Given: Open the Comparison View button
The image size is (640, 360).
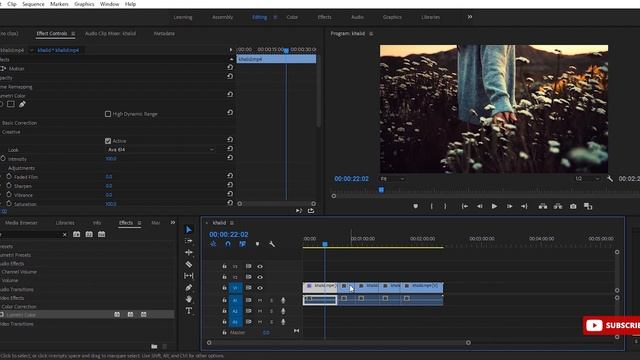Looking at the screenshot, I should tap(588, 207).
